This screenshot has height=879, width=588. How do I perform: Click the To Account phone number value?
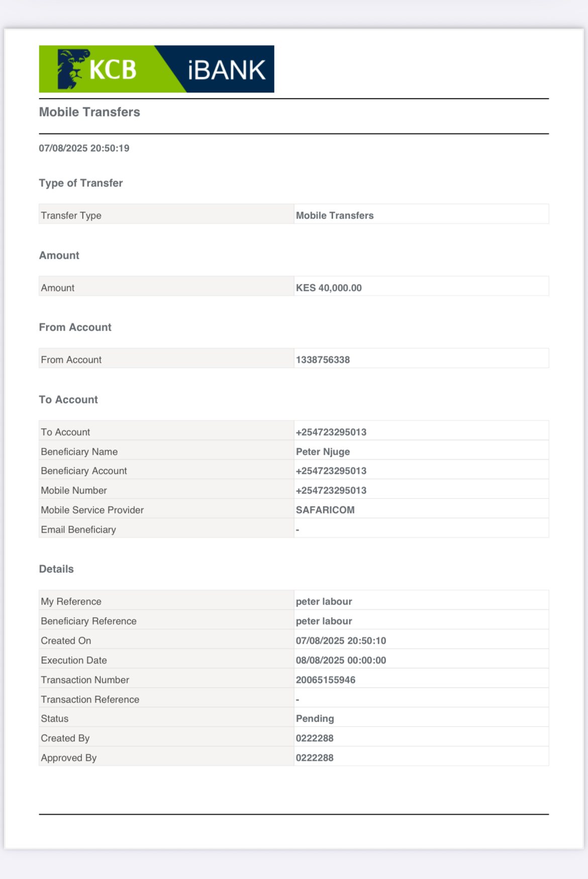[x=331, y=432]
